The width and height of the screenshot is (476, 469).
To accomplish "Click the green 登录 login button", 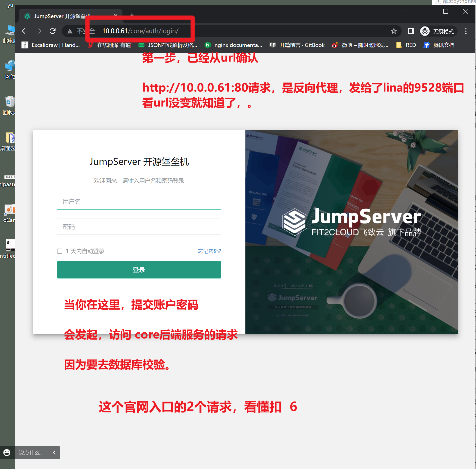I will coord(139,270).
